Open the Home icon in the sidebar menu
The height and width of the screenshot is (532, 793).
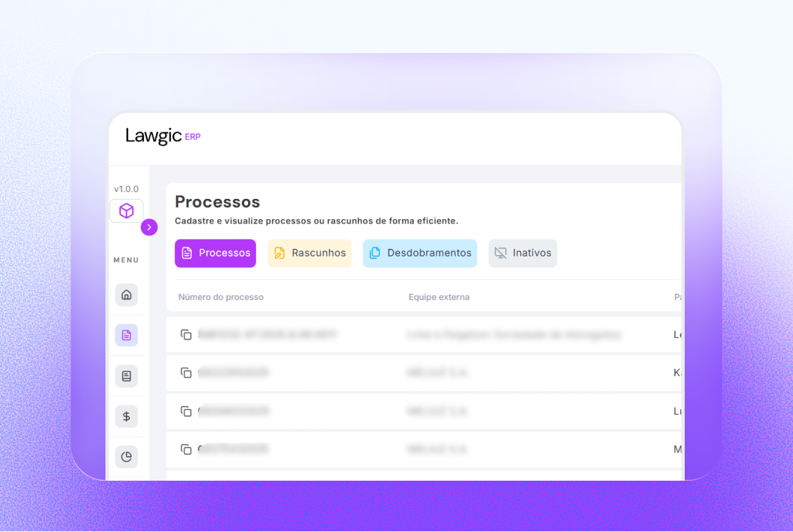pos(127,295)
